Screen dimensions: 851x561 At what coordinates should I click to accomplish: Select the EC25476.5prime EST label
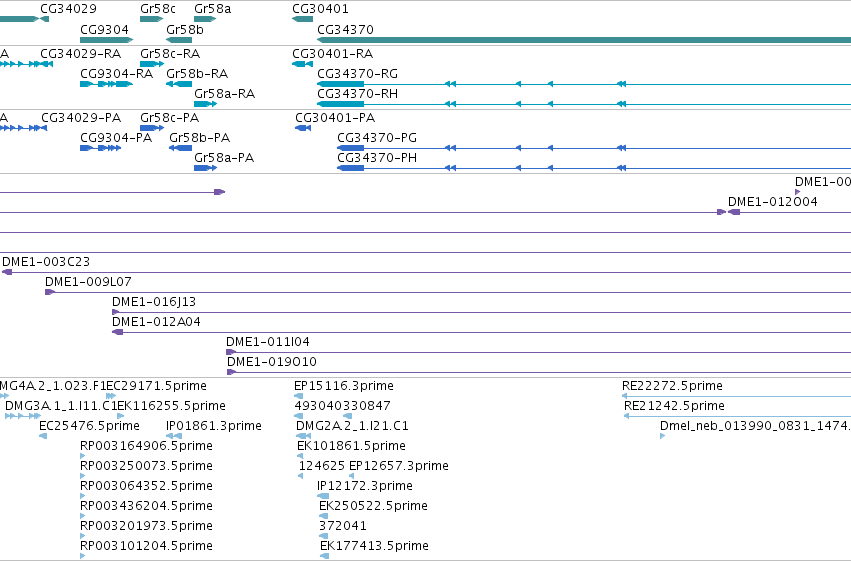[x=89, y=426]
